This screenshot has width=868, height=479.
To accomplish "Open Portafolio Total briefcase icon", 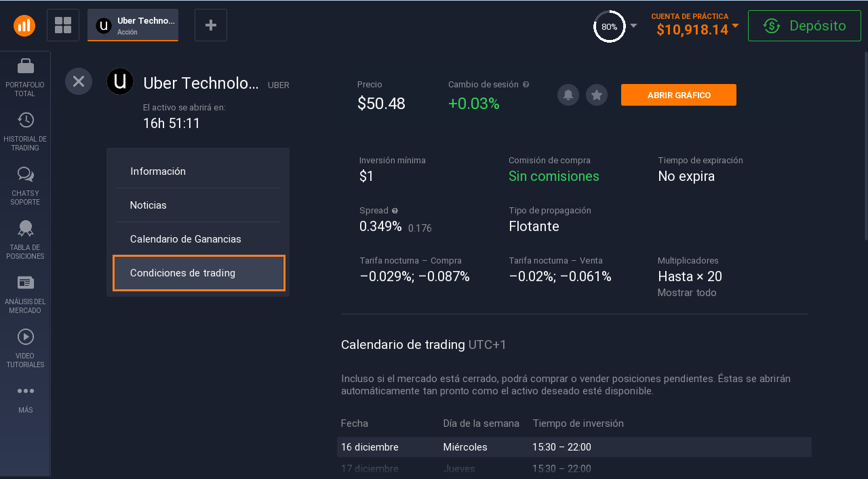I will [x=25, y=66].
